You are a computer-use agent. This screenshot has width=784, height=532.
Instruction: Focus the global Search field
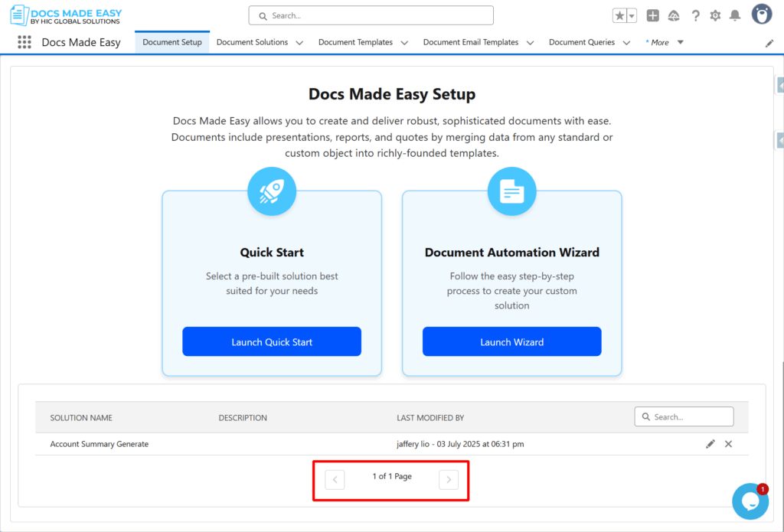point(371,15)
